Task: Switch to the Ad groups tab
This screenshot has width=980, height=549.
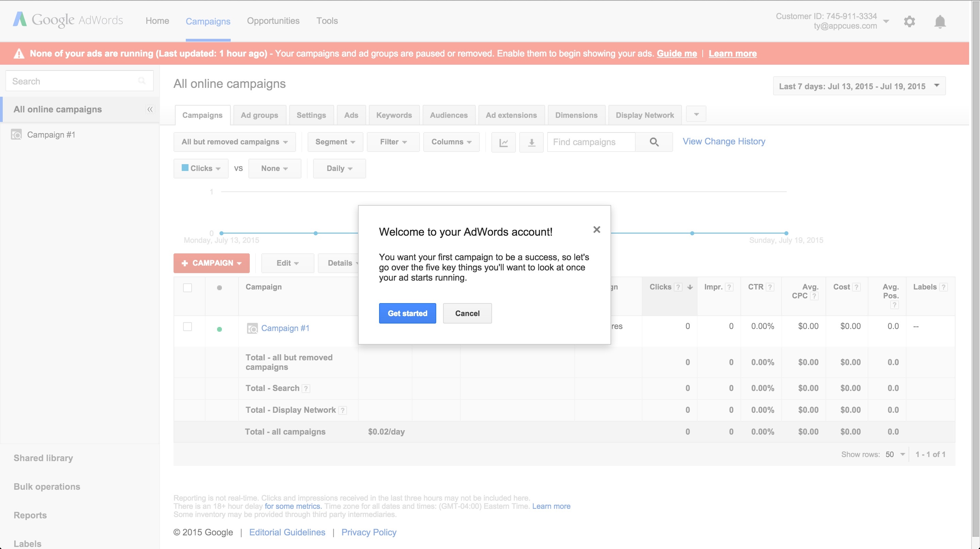Action: coord(259,115)
